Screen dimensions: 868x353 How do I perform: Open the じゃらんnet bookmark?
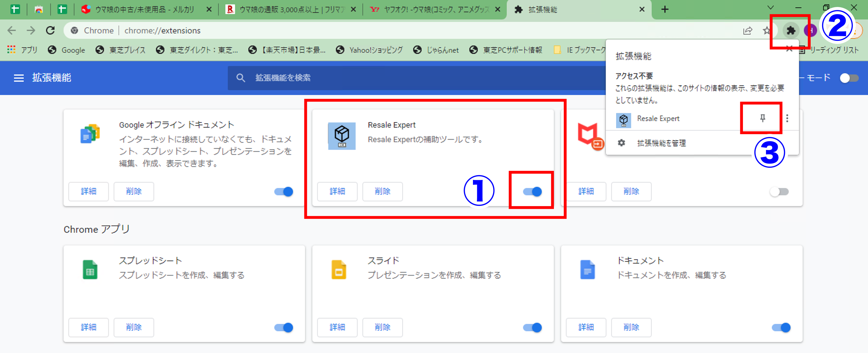click(x=436, y=50)
